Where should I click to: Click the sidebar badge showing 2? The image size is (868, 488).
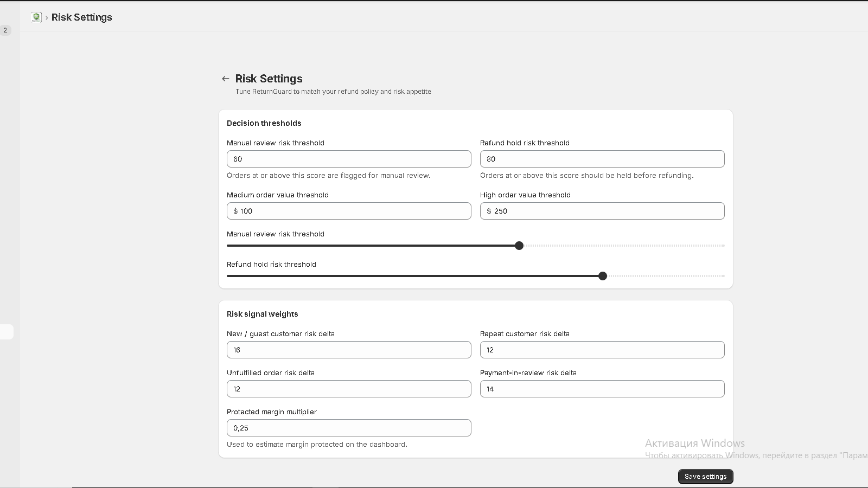pyautogui.click(x=5, y=30)
